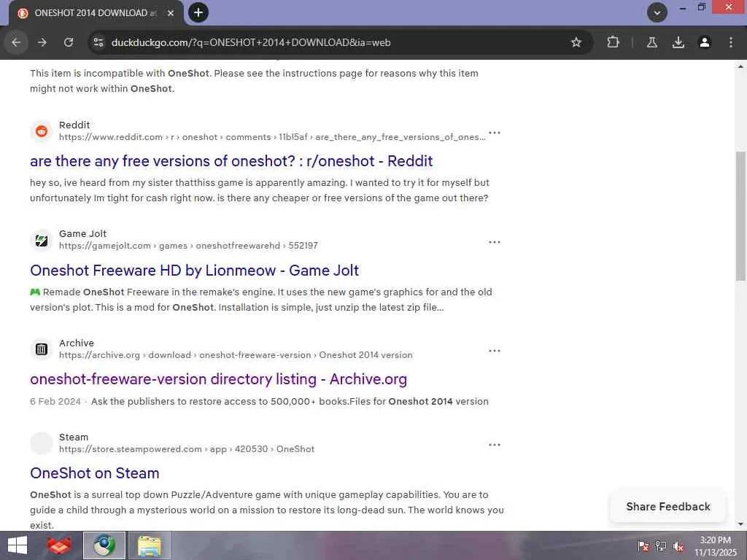Open a new browser tab
This screenshot has height=560, width=747.
198,12
